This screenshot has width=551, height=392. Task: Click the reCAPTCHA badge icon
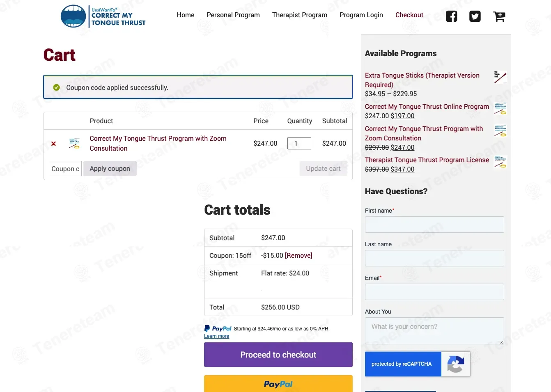455,364
